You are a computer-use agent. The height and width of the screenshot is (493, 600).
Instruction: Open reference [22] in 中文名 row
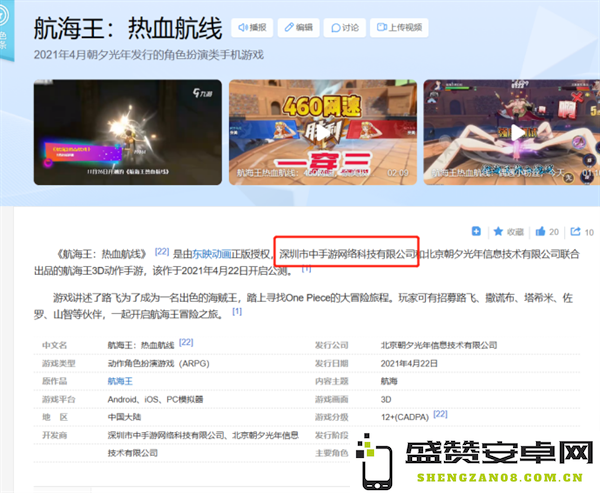[x=186, y=342]
